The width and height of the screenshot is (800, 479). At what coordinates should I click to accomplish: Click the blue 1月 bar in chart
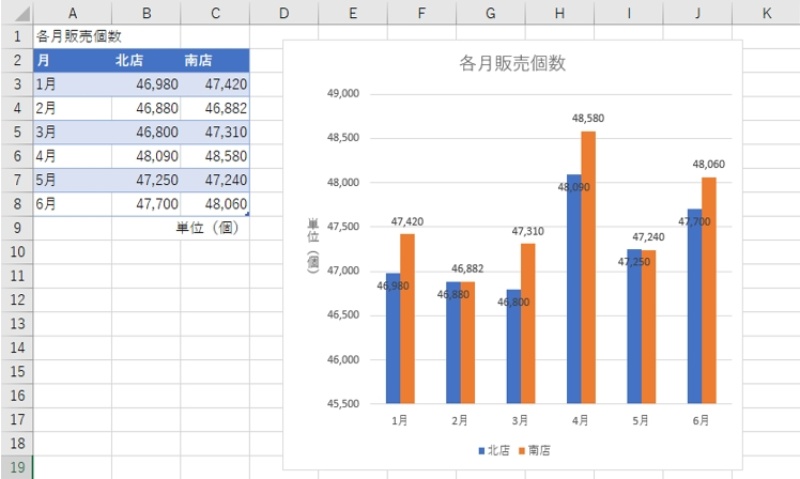393,340
